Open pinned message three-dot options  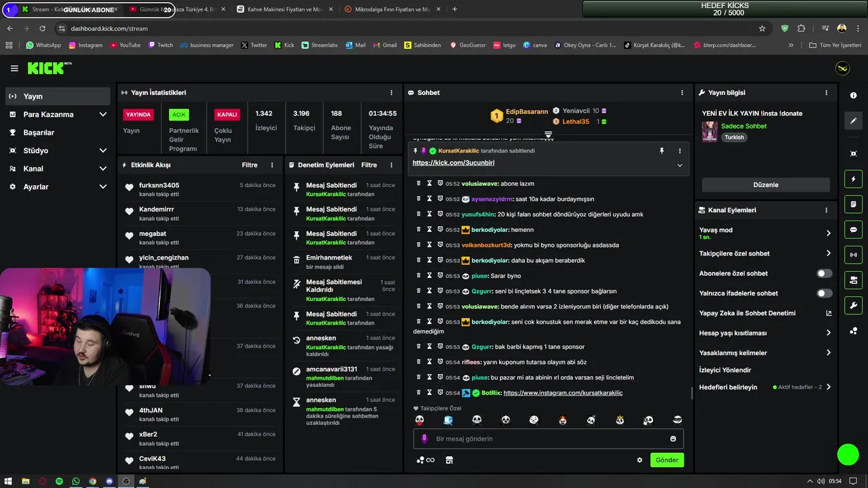[679, 151]
